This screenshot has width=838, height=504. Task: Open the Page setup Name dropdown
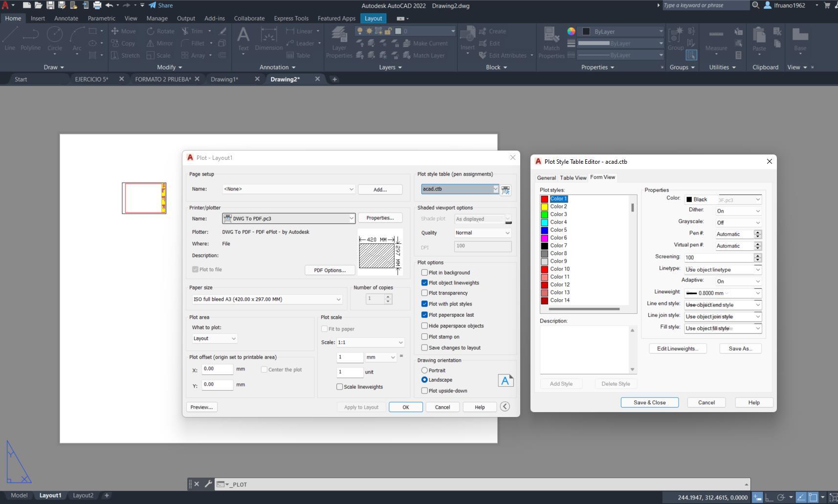pyautogui.click(x=288, y=189)
